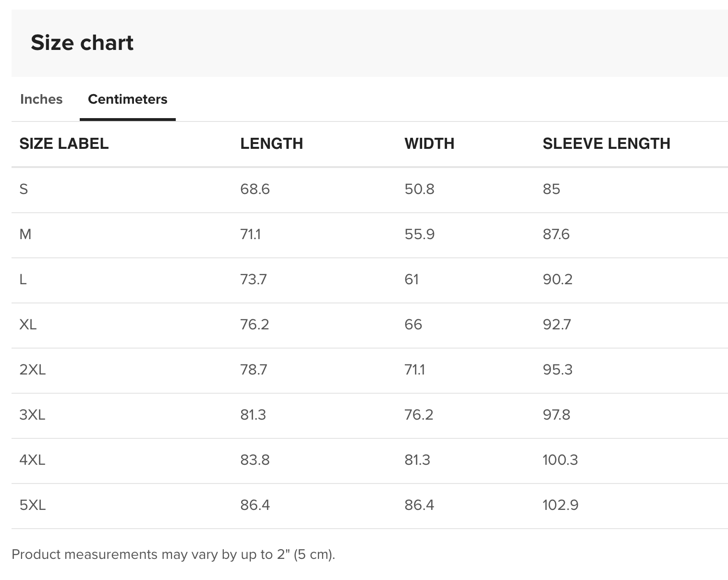Select the XL size row label
The height and width of the screenshot is (580, 728).
[28, 325]
